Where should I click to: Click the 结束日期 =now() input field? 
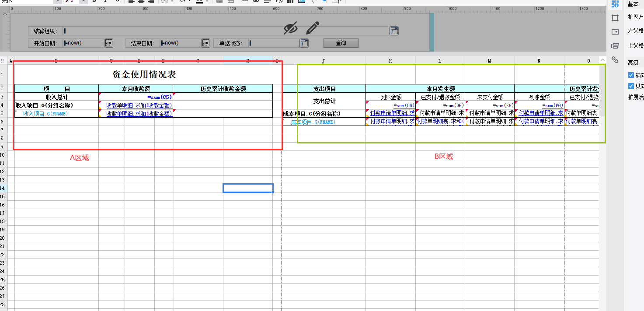coord(181,43)
